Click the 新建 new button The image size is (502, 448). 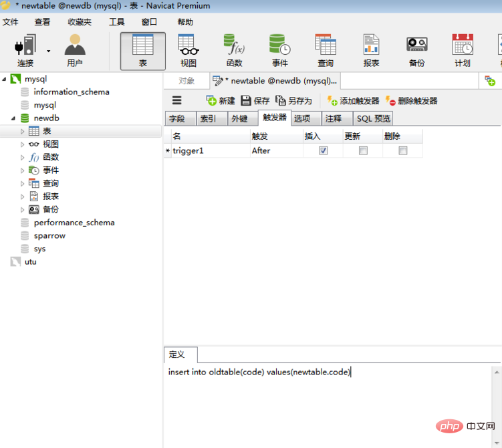click(x=221, y=100)
